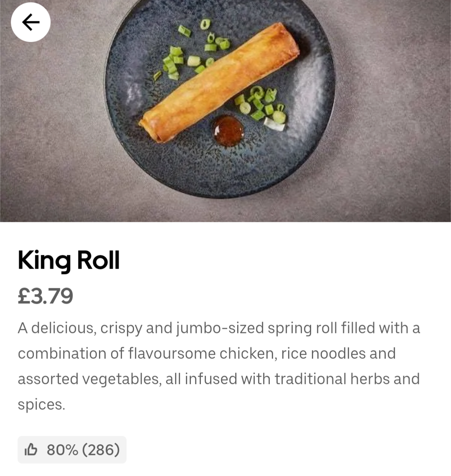Tap the 80% (286) rating badge
Image resolution: width=451 pixels, height=476 pixels.
click(x=72, y=450)
